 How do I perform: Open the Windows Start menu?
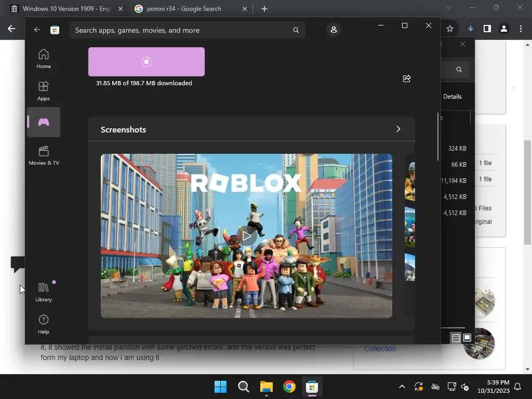[220, 387]
